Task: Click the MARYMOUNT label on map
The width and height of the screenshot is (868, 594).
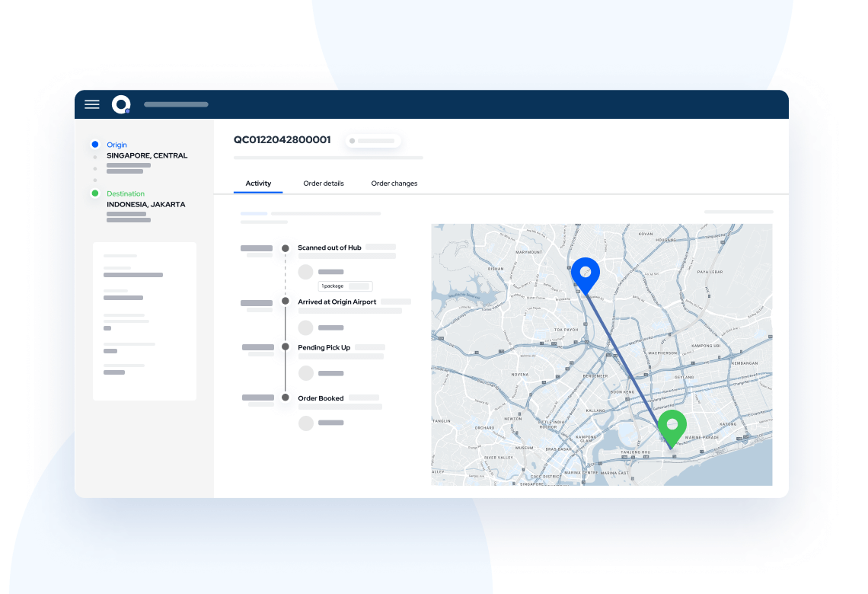Action: 529,252
